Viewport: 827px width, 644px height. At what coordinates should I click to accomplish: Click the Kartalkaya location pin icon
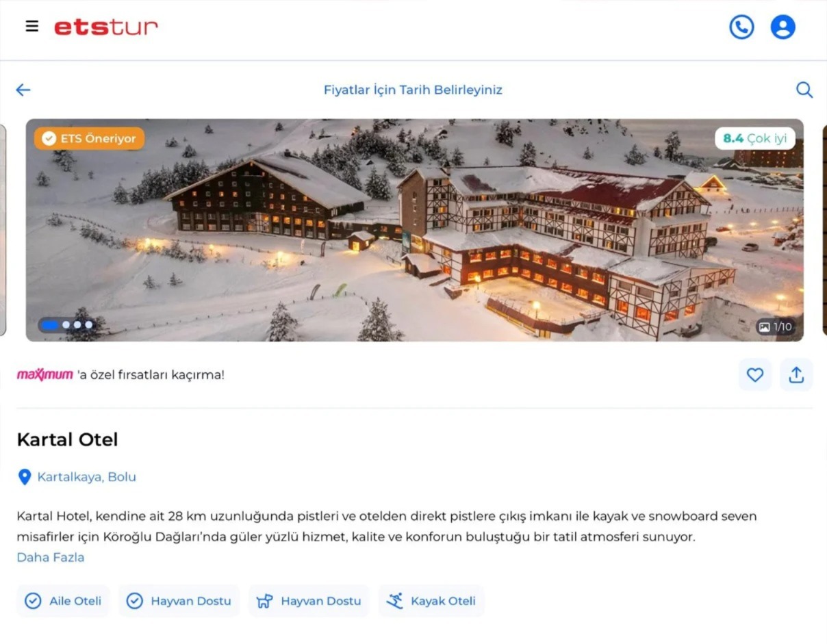pos(25,477)
